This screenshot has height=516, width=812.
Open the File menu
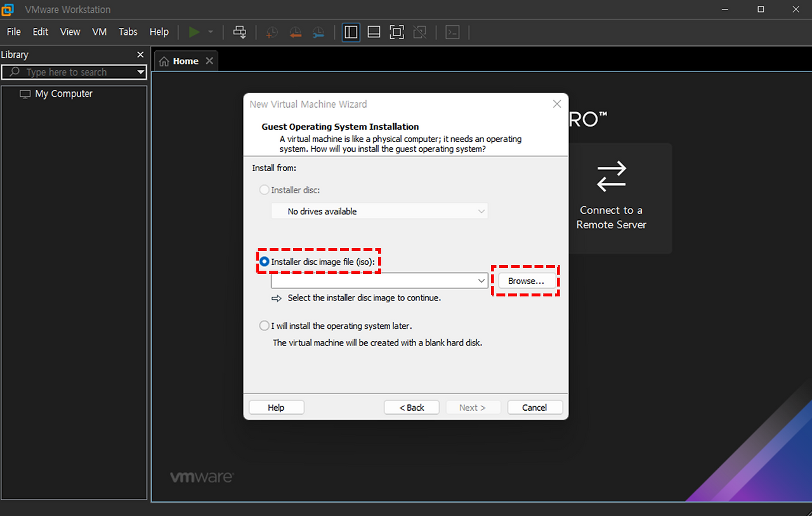[x=14, y=32]
